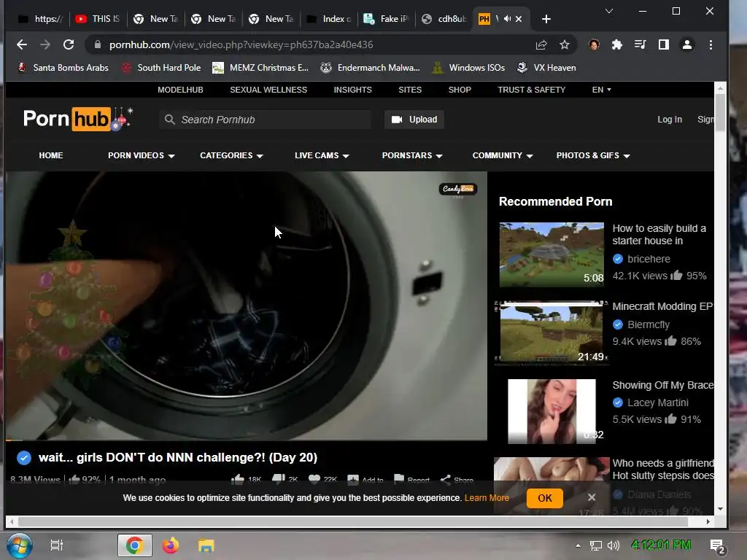Click the search magnifier icon
The height and width of the screenshot is (560, 747).
point(169,120)
